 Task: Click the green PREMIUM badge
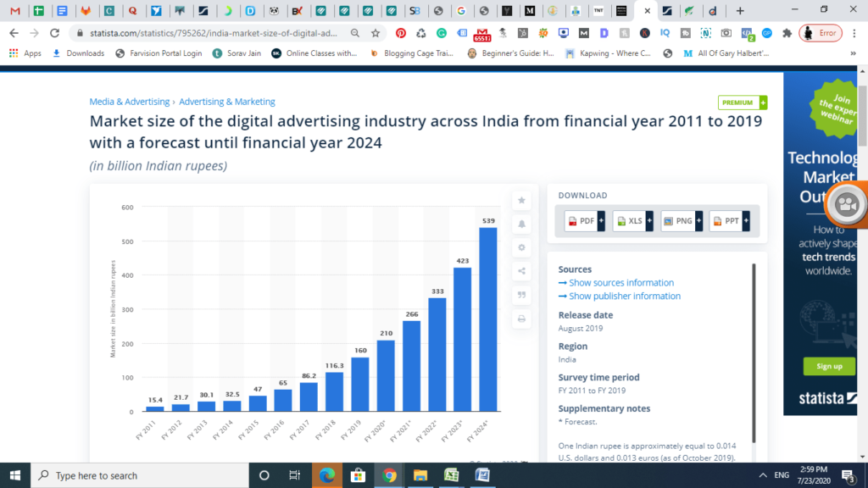click(742, 103)
